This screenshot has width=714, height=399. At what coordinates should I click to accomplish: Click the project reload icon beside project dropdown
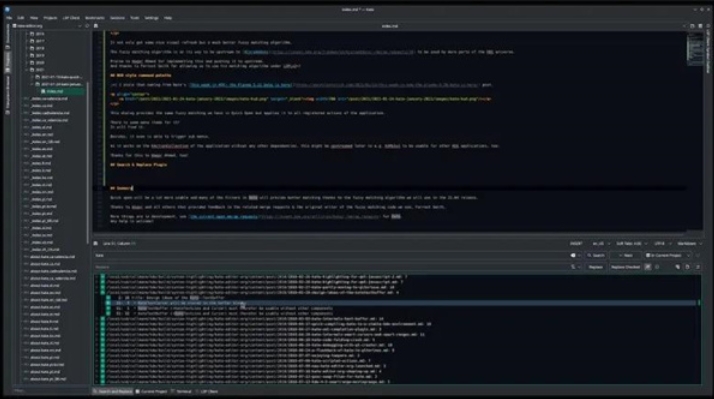coord(87,26)
